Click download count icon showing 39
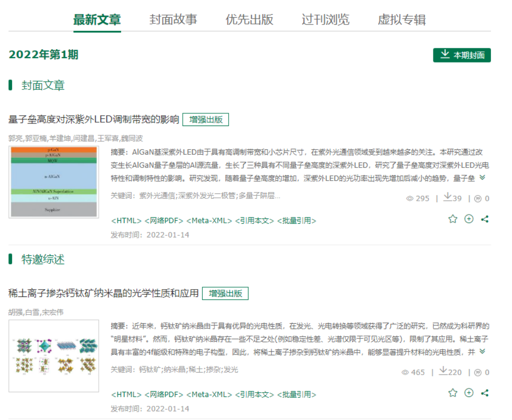The width and height of the screenshot is (512, 420). pyautogui.click(x=447, y=197)
